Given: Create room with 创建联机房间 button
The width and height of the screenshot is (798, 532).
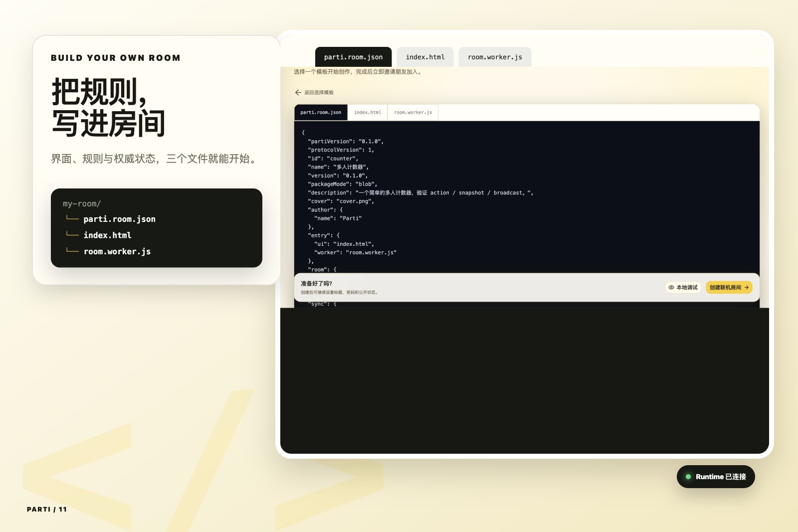Looking at the screenshot, I should click(x=729, y=288).
